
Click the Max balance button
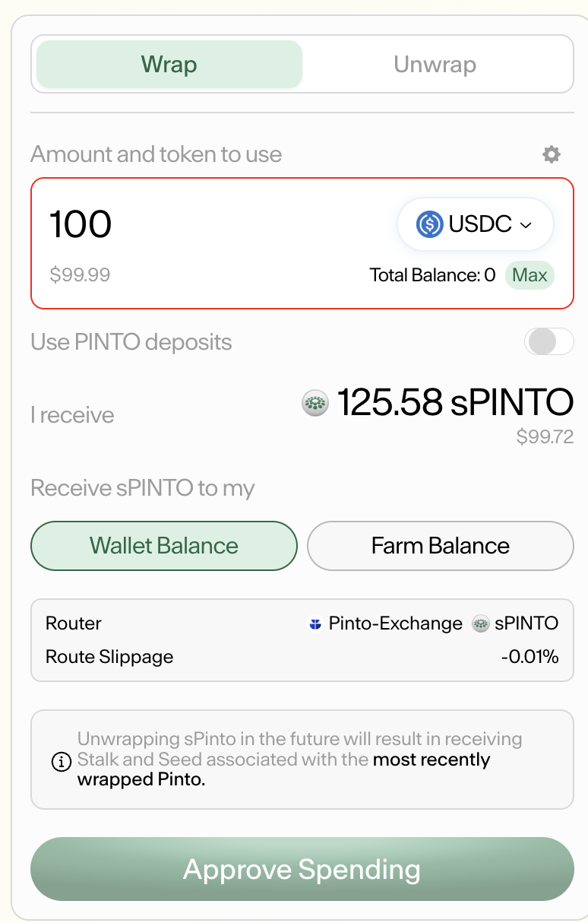(x=530, y=275)
